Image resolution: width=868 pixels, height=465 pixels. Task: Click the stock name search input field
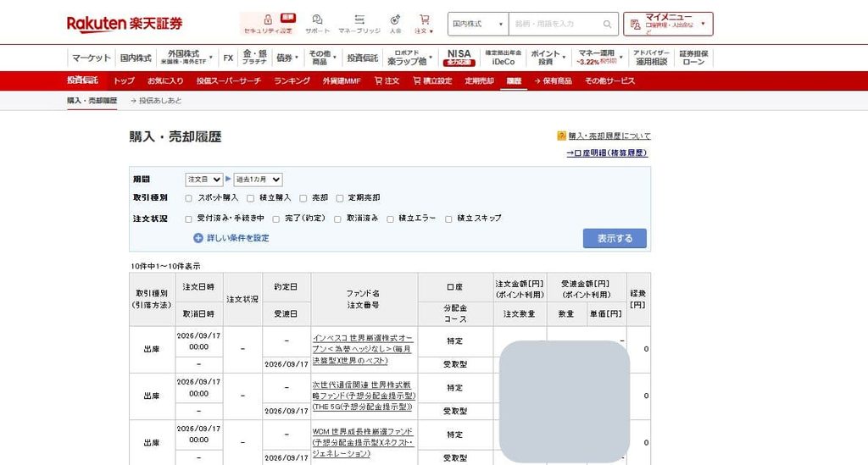(x=556, y=25)
